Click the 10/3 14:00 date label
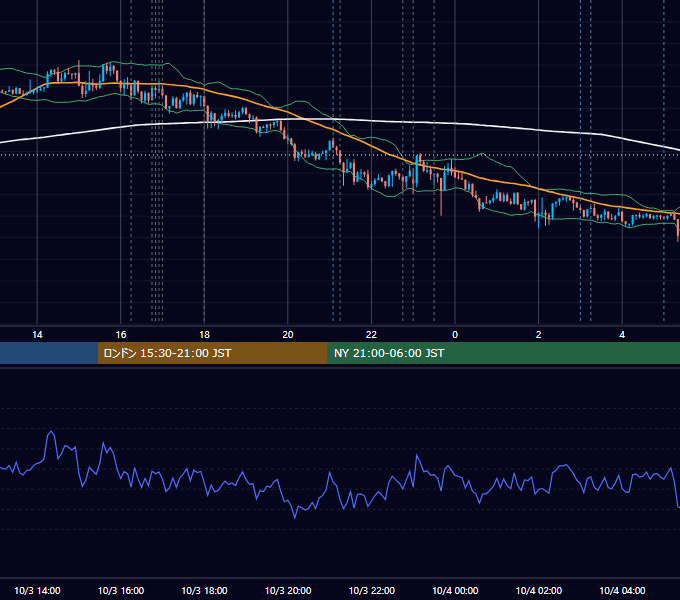This screenshot has height=600, width=680. point(37,590)
